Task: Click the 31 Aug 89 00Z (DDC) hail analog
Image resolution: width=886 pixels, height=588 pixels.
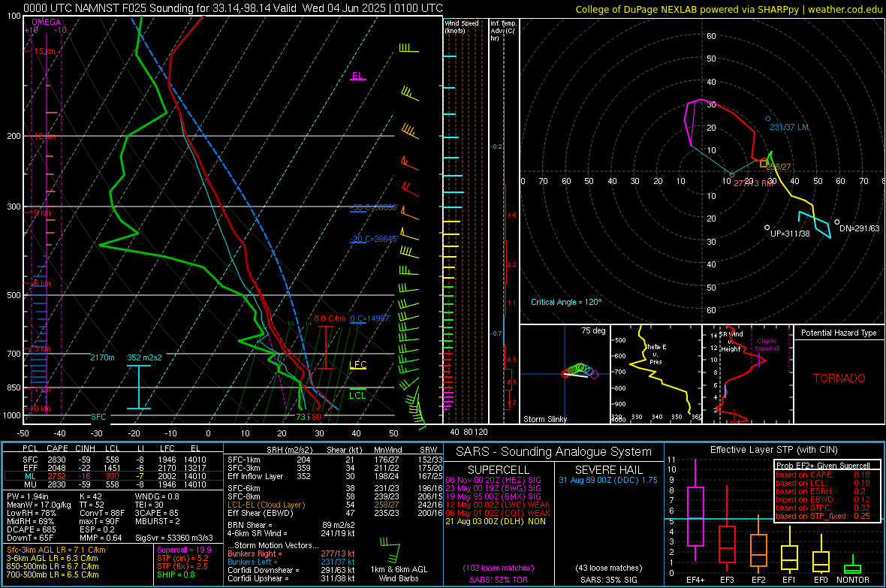Action: click(608, 480)
